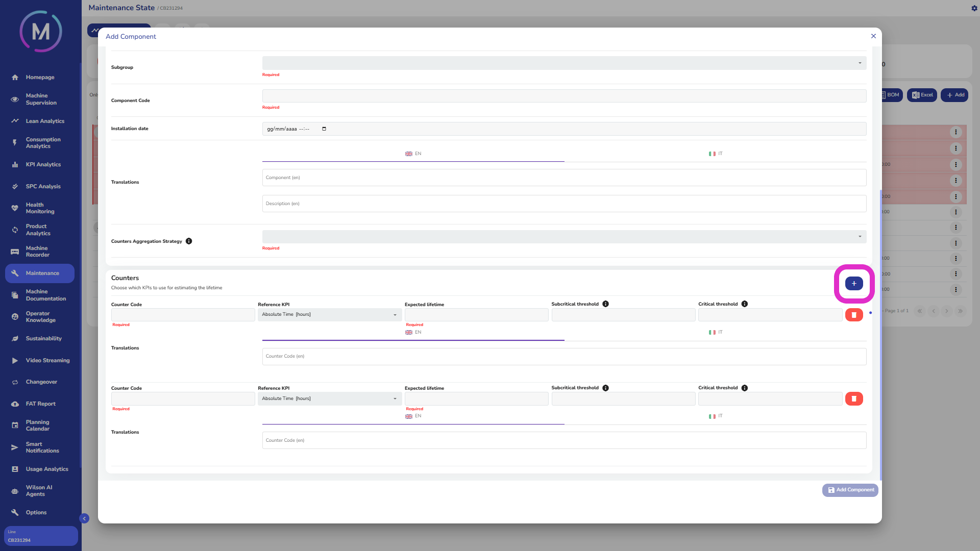
Task: Switch first counter translations to IT tab
Action: [x=715, y=332]
